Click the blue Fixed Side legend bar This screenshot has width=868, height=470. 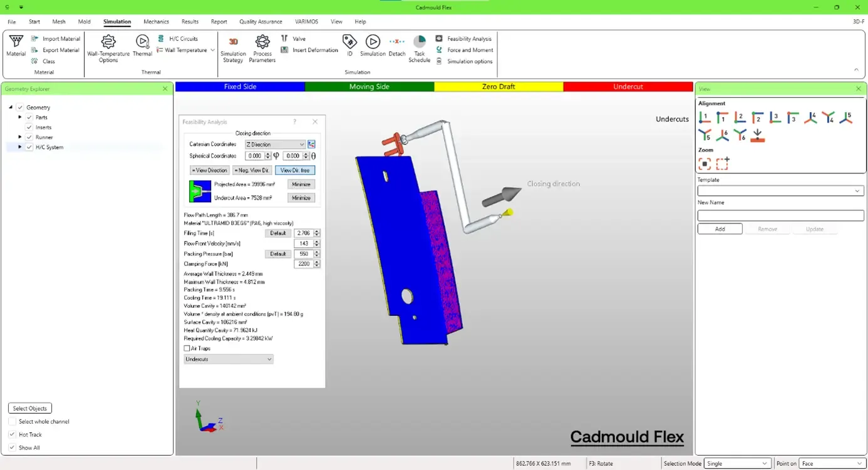click(x=240, y=87)
